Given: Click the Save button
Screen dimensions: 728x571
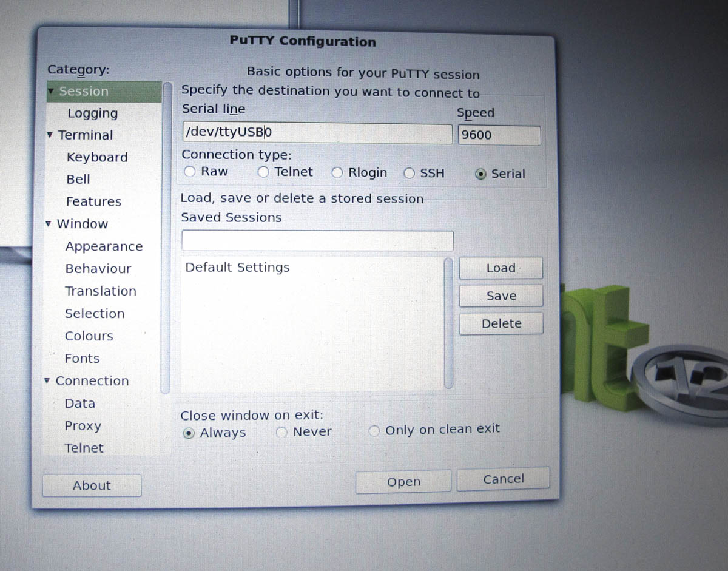Looking at the screenshot, I should coord(500,296).
